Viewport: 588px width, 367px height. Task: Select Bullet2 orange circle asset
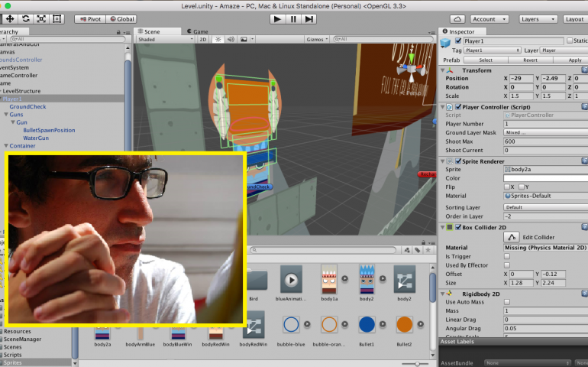point(404,324)
